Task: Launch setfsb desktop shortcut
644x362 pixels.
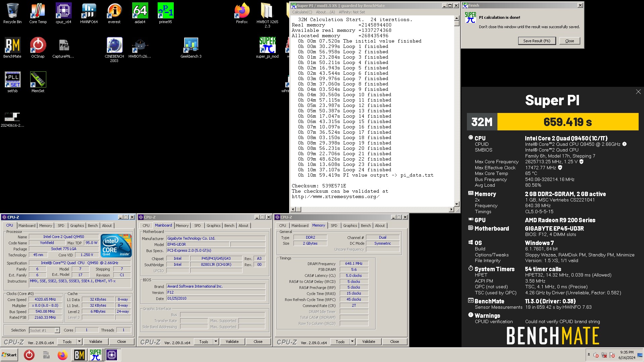Action: [x=12, y=82]
